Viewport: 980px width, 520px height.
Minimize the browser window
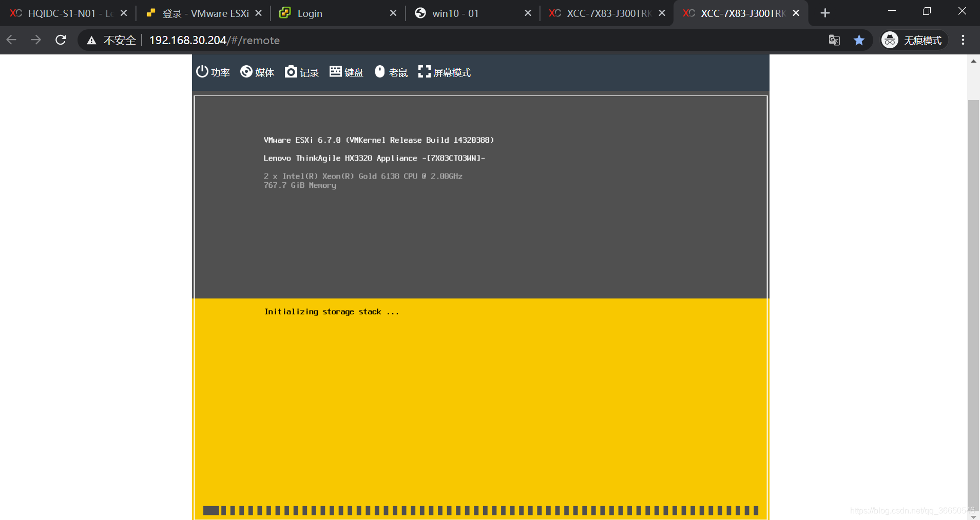coord(892,11)
